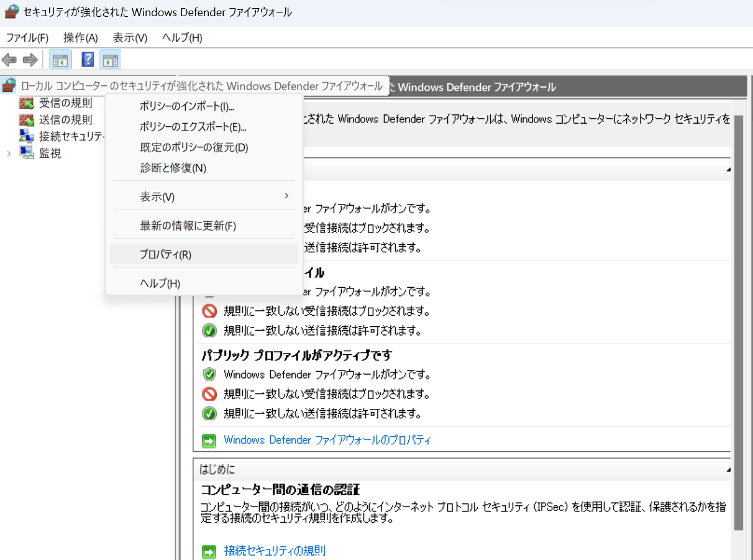The height and width of the screenshot is (560, 753).
Task: Open the 接続セキュリティの規則 link
Action: click(275, 551)
